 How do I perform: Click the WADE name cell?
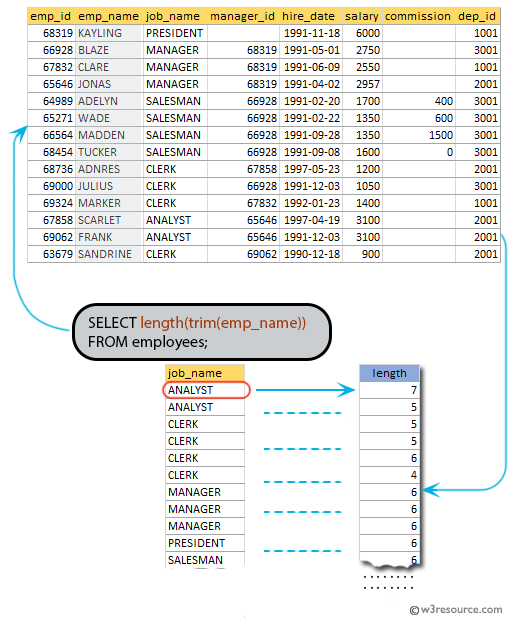pos(108,118)
